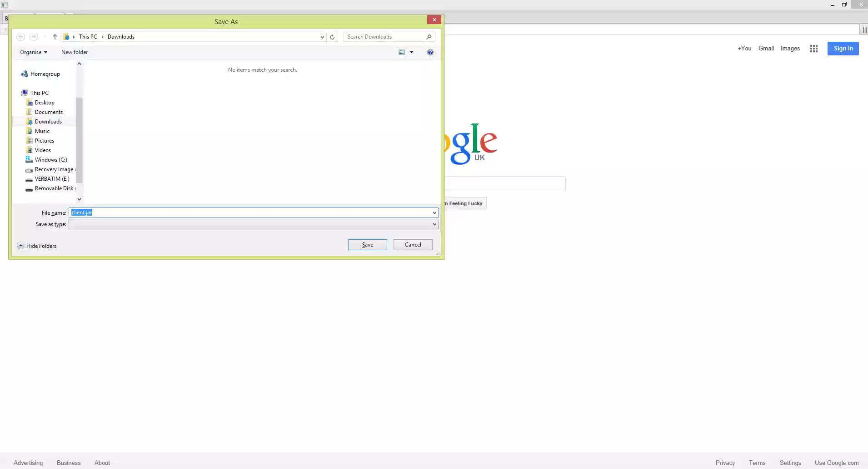Go up one folder level
This screenshot has width=868, height=469.
pos(55,37)
